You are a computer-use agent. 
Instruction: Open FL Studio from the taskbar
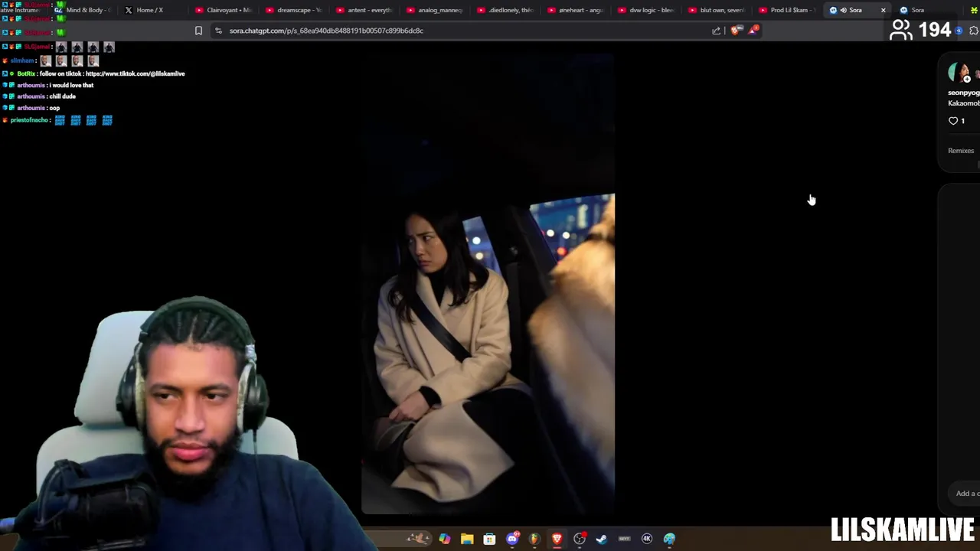(534, 539)
